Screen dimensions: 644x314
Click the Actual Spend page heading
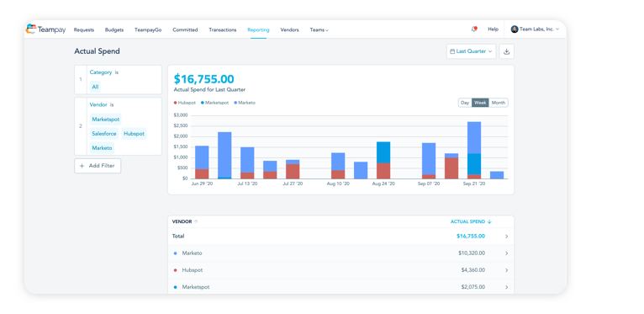[x=97, y=51]
